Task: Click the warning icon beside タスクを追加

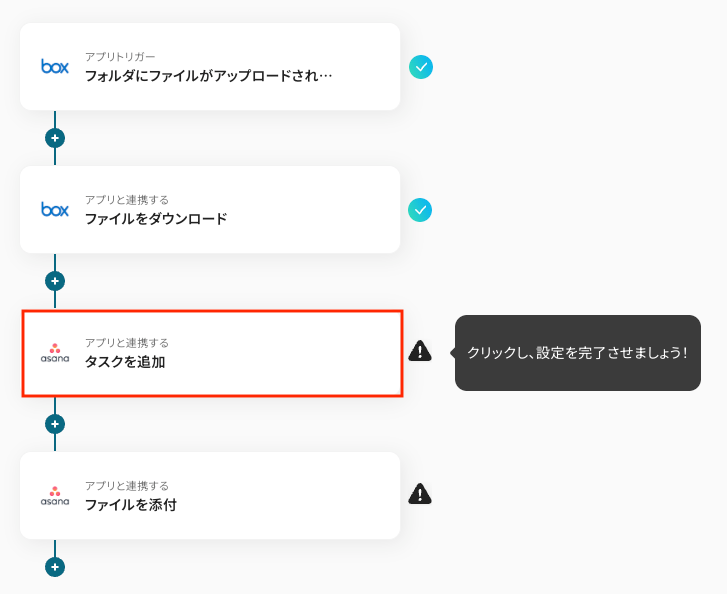Action: coord(420,351)
